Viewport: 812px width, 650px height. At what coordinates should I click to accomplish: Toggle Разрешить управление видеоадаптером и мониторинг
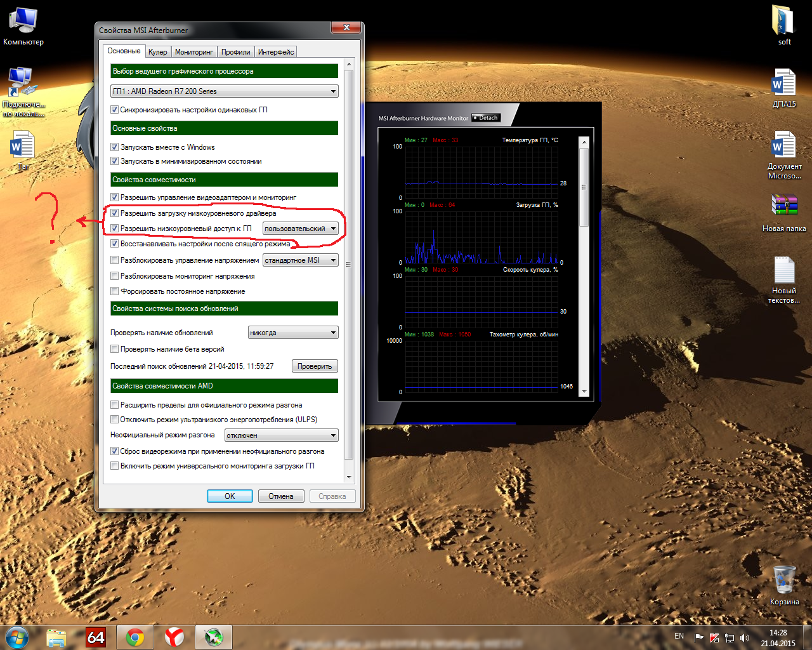115,197
